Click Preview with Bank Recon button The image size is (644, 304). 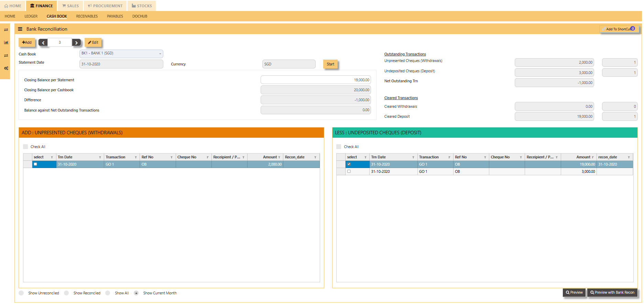(612, 293)
